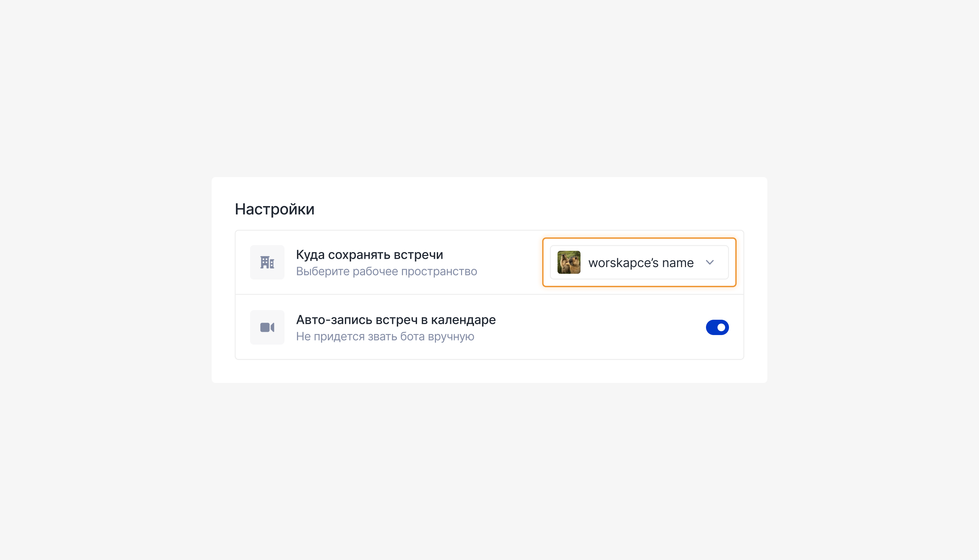979x560 pixels.
Task: Click the office building icon
Action: [x=267, y=262]
